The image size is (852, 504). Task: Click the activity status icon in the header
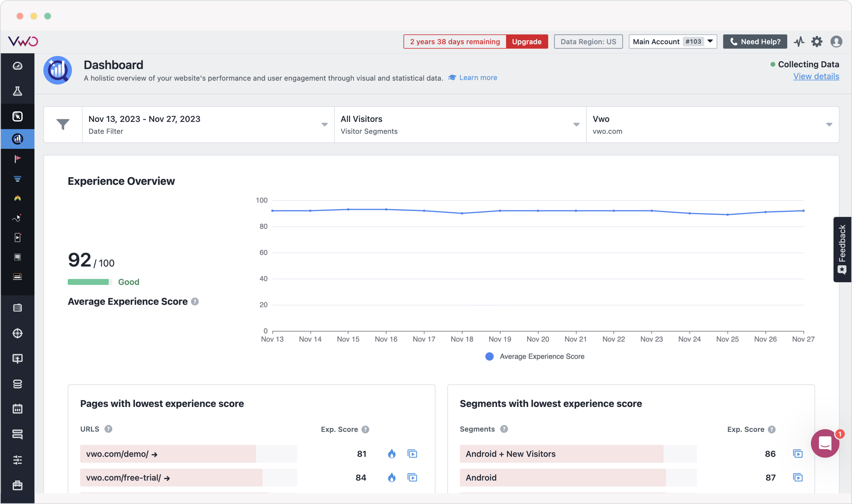pyautogui.click(x=799, y=41)
